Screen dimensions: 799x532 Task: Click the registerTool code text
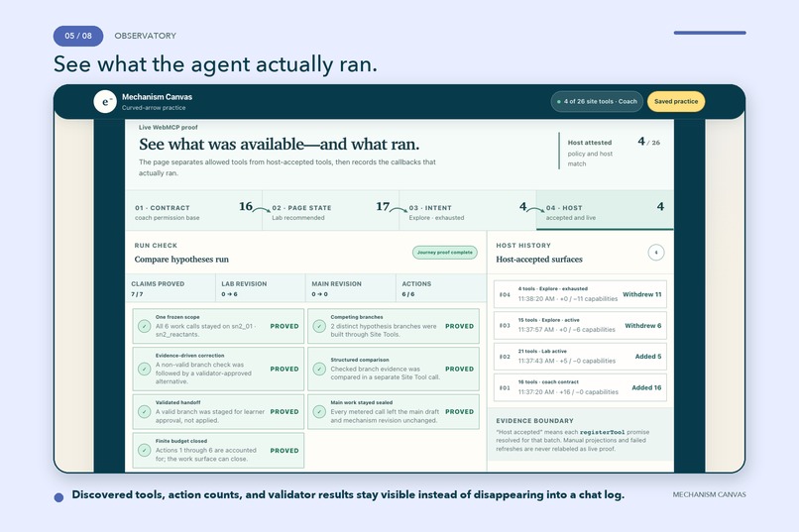pos(603,432)
